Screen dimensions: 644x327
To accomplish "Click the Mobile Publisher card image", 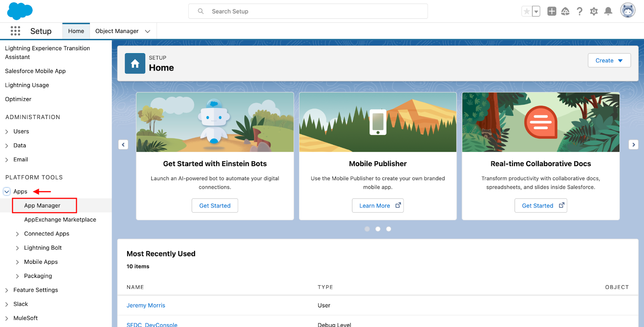I will pos(378,122).
